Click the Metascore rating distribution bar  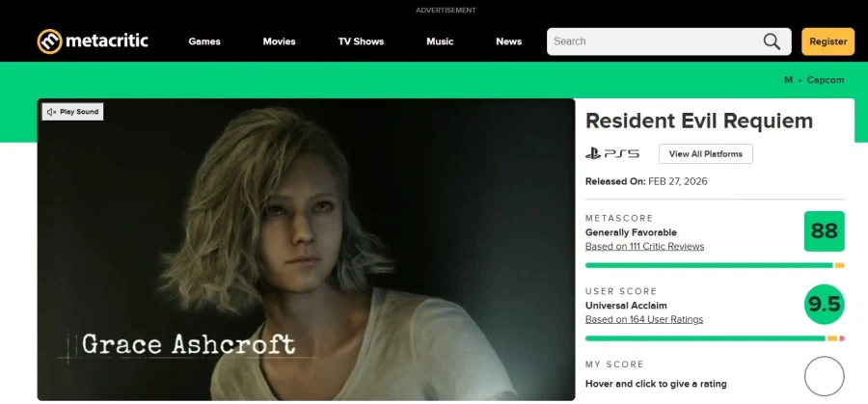pyautogui.click(x=714, y=265)
